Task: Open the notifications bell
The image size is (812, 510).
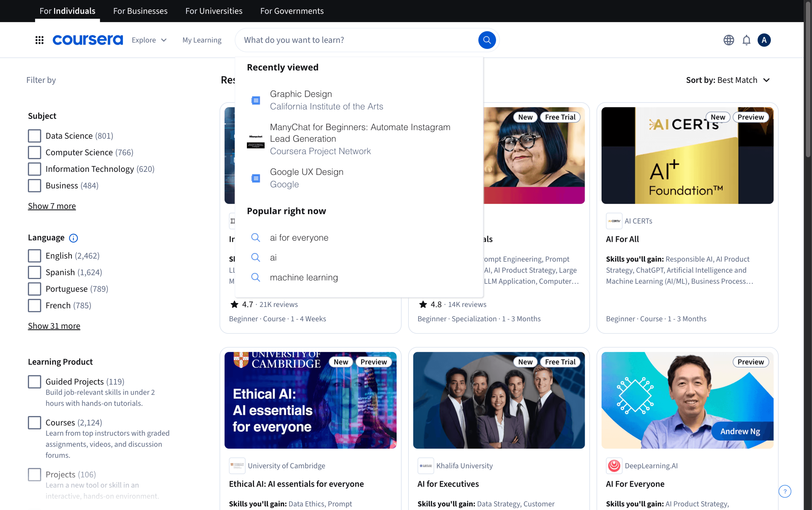Action: click(746, 40)
